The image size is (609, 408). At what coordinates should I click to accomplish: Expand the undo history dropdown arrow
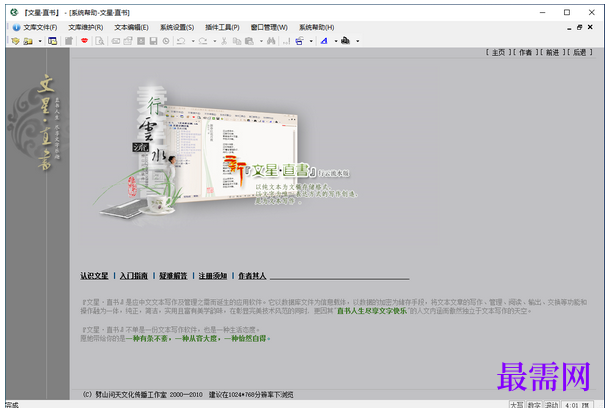tap(193, 41)
